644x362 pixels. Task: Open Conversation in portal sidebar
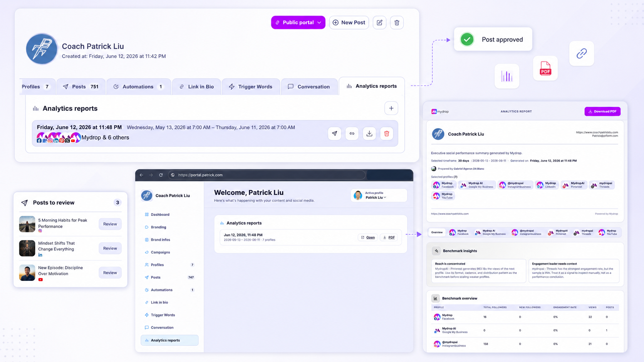169,327
